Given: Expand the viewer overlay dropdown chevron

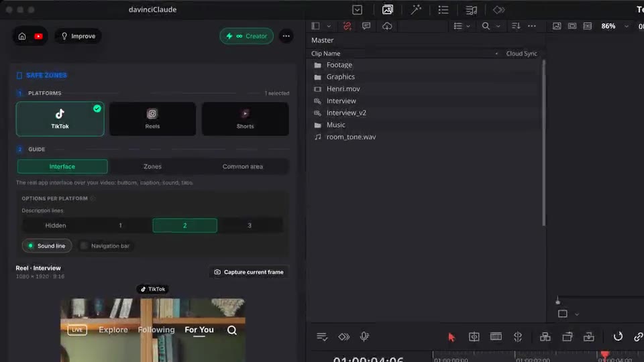Looking at the screenshot, I should [577, 314].
